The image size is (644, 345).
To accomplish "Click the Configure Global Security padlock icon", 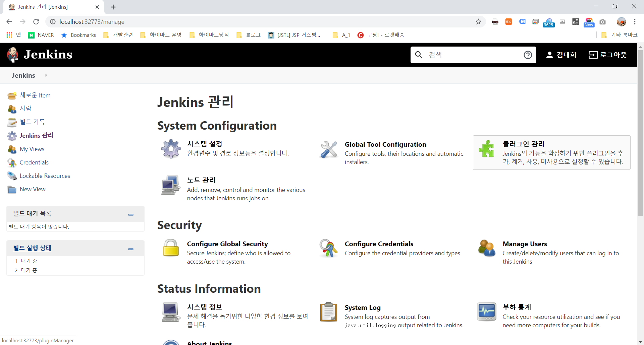I will 171,248.
